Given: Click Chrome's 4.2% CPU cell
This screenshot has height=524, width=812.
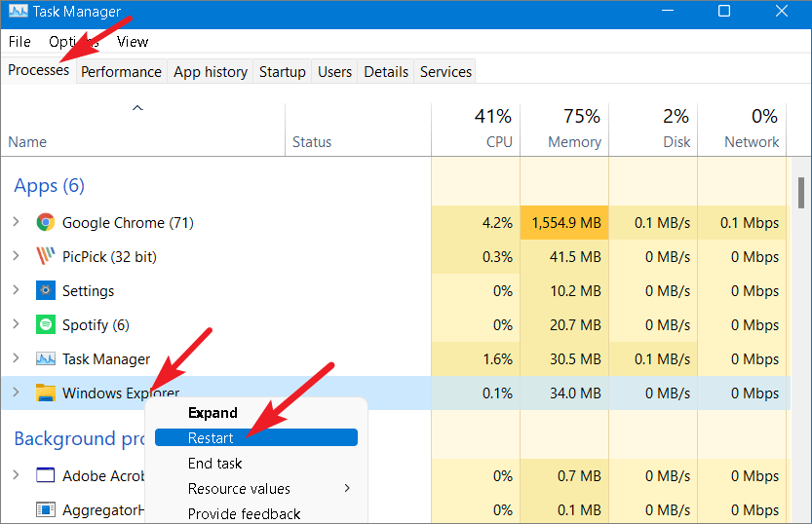Looking at the screenshot, I should (476, 222).
